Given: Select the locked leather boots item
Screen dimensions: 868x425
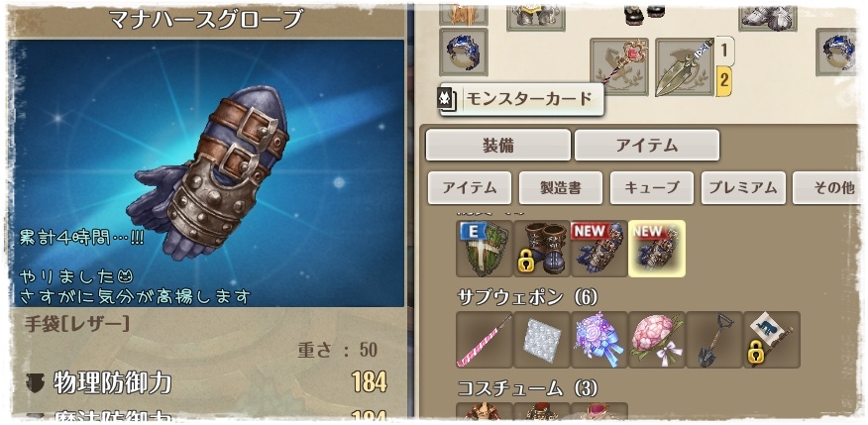Looking at the screenshot, I should [x=542, y=249].
